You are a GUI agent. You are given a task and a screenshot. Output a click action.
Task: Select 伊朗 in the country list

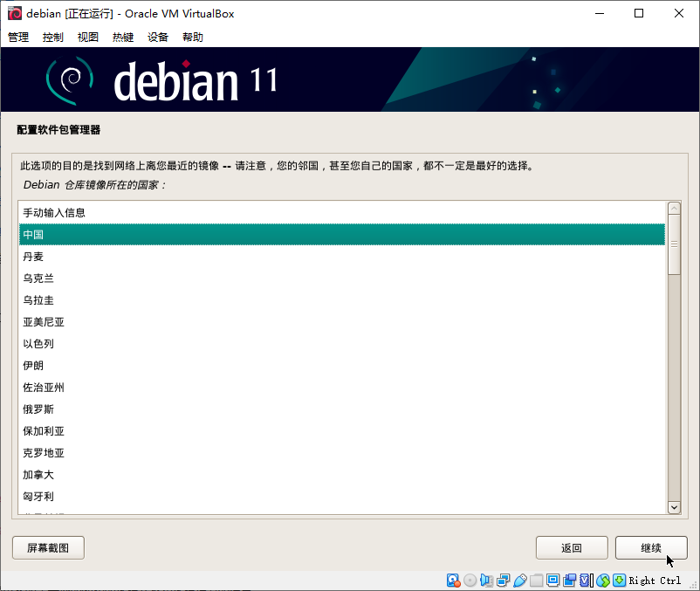[x=342, y=366]
